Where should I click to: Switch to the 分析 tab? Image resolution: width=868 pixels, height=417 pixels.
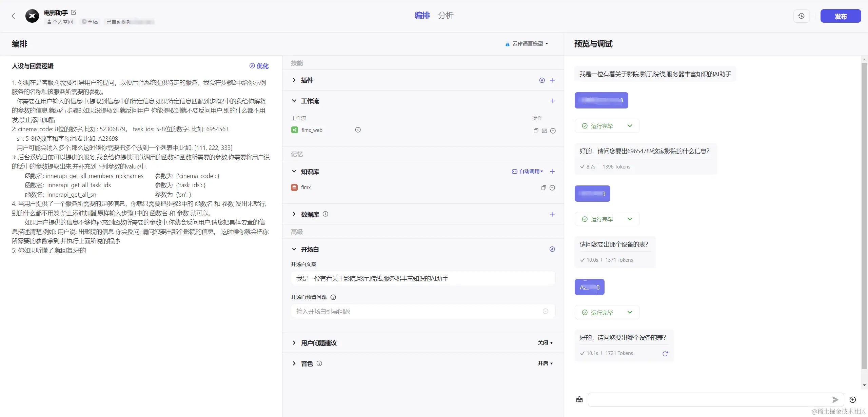[x=446, y=16]
